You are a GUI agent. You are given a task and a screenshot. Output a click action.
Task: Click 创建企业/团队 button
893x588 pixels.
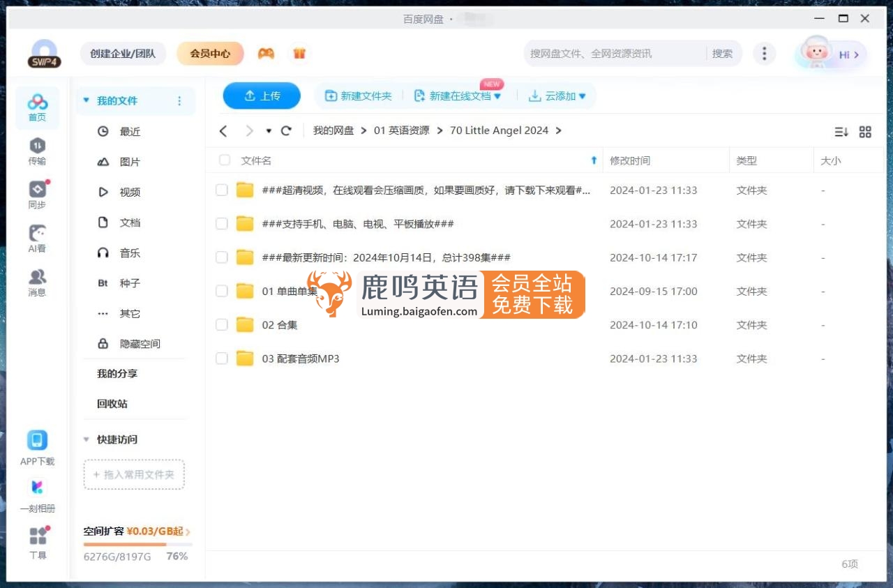[123, 54]
